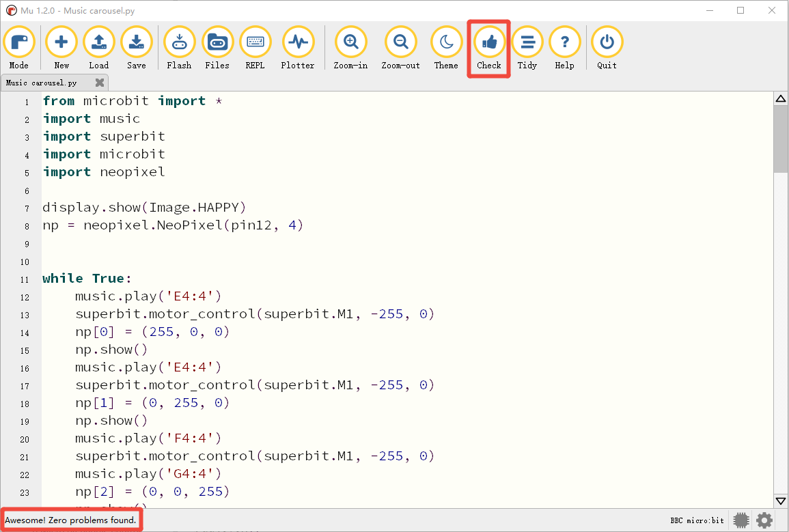This screenshot has width=789, height=532.
Task: Click the 'while True:' line
Action: click(x=87, y=279)
